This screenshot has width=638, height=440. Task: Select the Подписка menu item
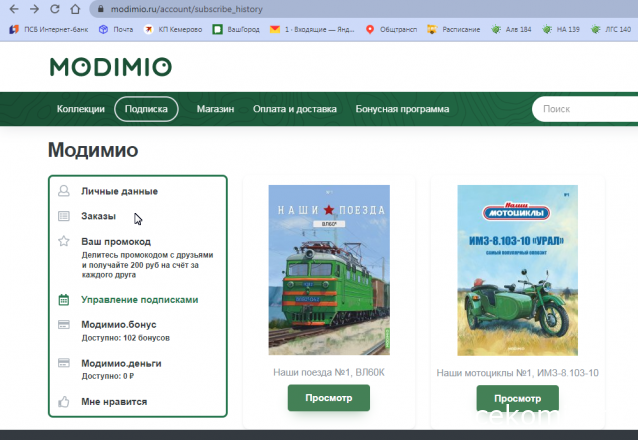tap(146, 109)
